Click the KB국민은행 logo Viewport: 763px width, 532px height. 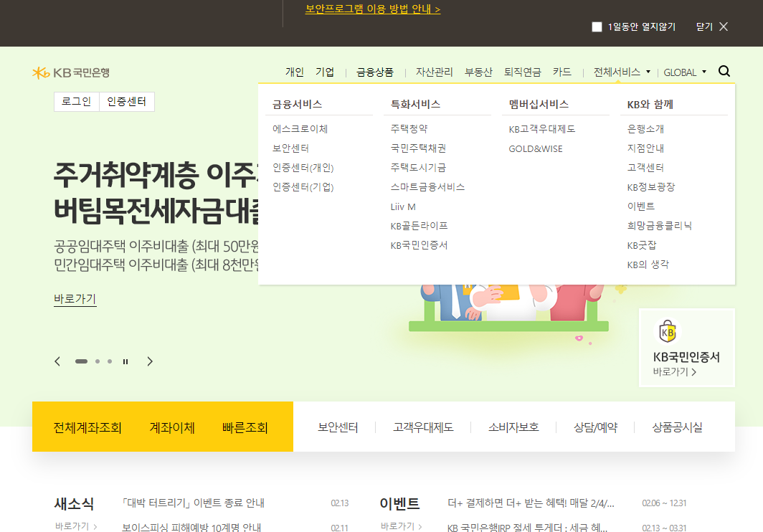(x=71, y=72)
